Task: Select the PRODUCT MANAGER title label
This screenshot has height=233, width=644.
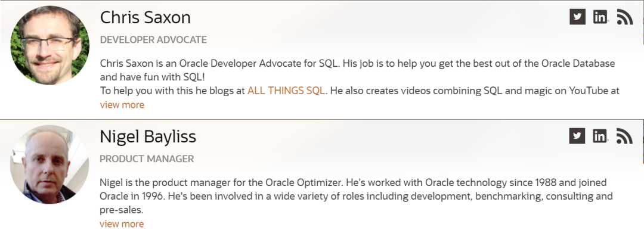Action: 147,159
